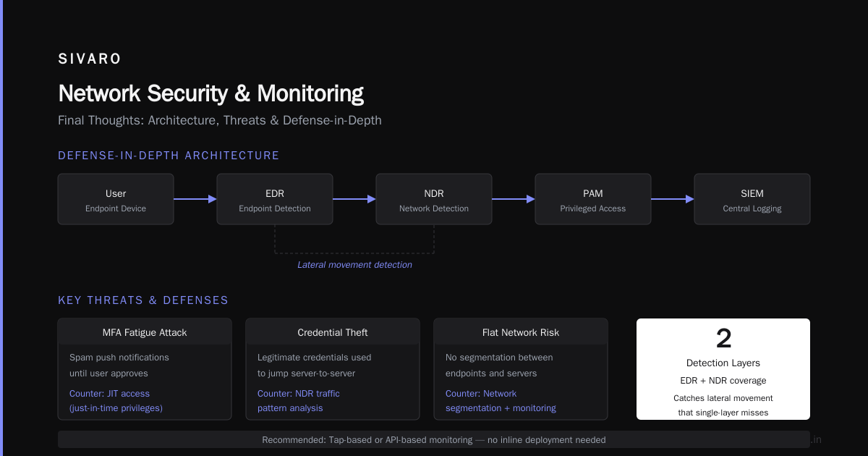Click the arrow between PAM and SIEM
Screen dimensions: 868x456
673,199
